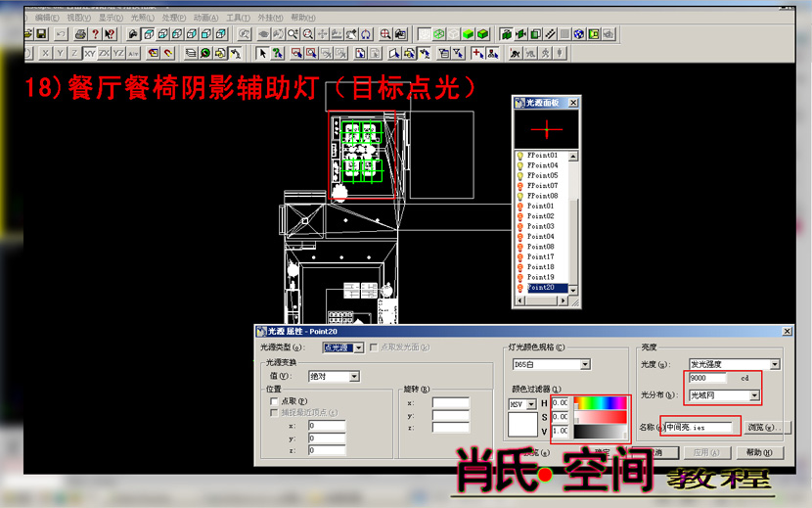Screen dimensions: 812x508
Task: Click the red question mark help icon
Action: 95,34
